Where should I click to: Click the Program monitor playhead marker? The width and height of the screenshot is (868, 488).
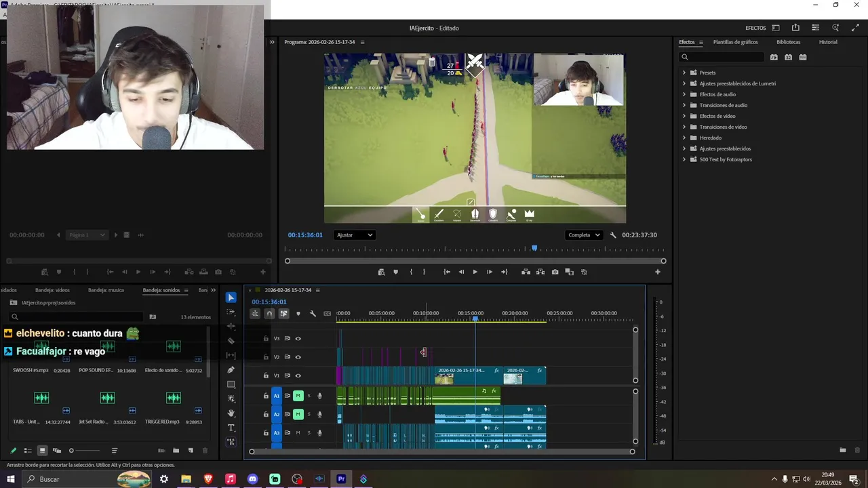pos(534,249)
